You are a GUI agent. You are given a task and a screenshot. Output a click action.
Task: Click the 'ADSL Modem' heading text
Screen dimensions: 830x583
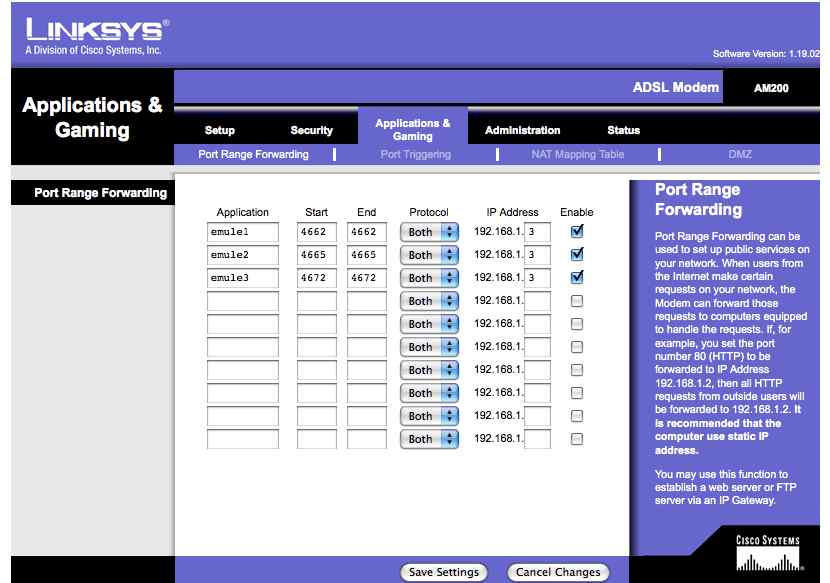coord(675,87)
